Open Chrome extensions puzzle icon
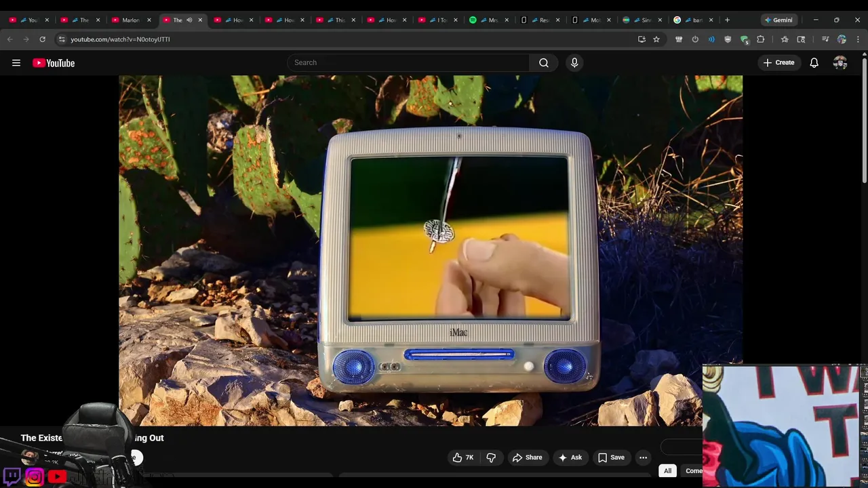The width and height of the screenshot is (868, 488). 761,39
